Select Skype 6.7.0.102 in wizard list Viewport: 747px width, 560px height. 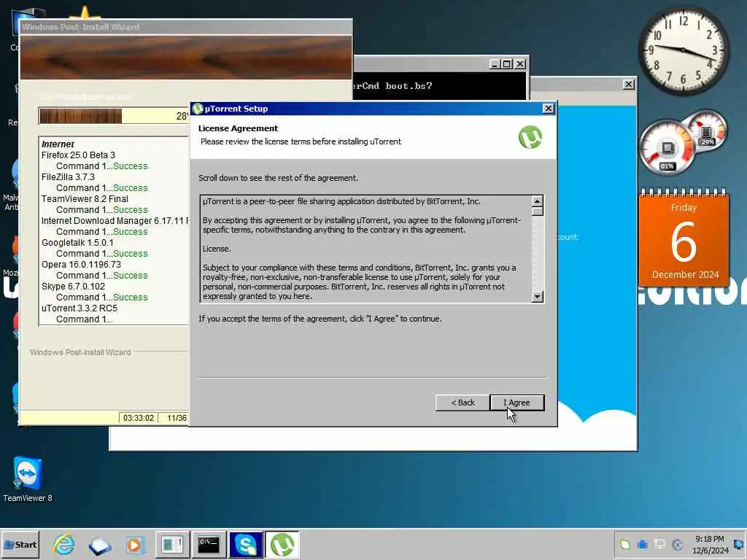click(x=73, y=287)
